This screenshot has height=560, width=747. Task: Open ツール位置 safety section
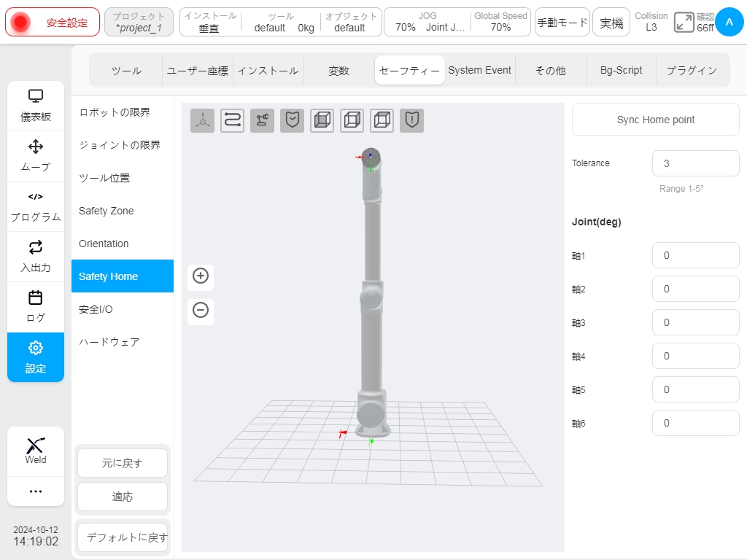point(123,178)
